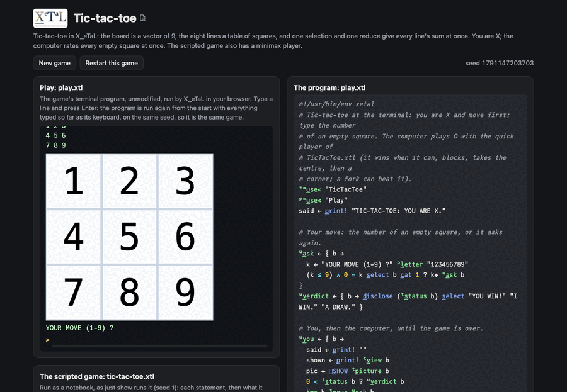
Task: Choose board square 8
Action: click(x=129, y=293)
